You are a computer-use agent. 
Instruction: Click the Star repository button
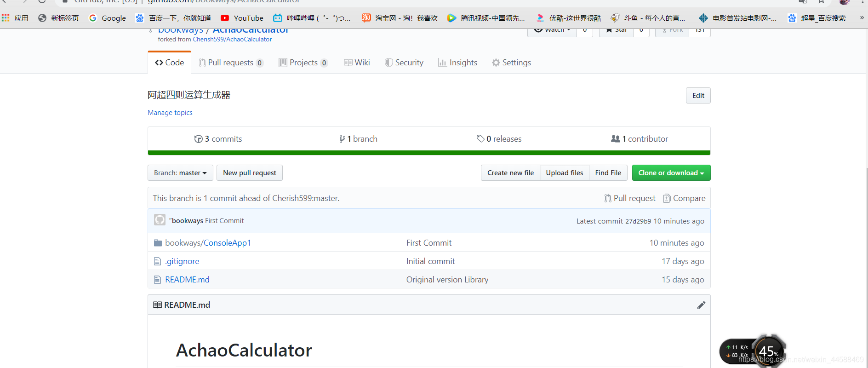616,31
